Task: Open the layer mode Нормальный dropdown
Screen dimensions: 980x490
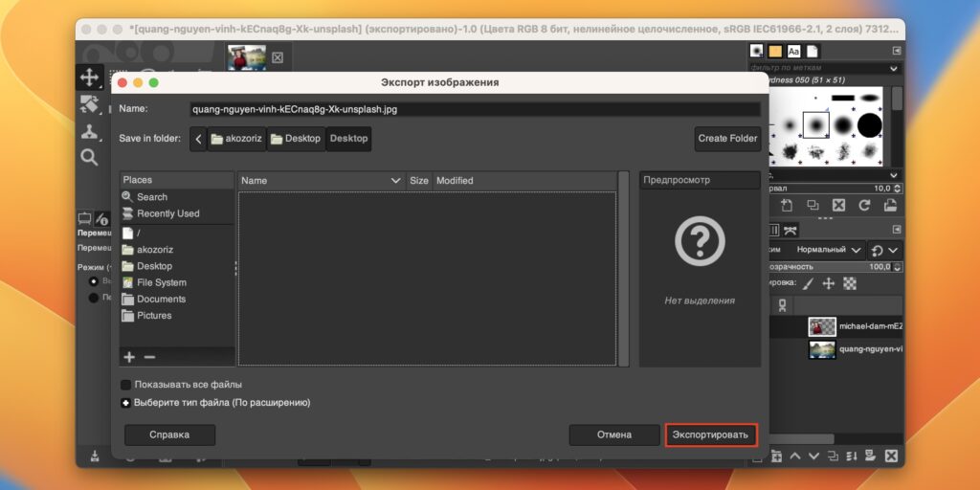Action: point(829,250)
